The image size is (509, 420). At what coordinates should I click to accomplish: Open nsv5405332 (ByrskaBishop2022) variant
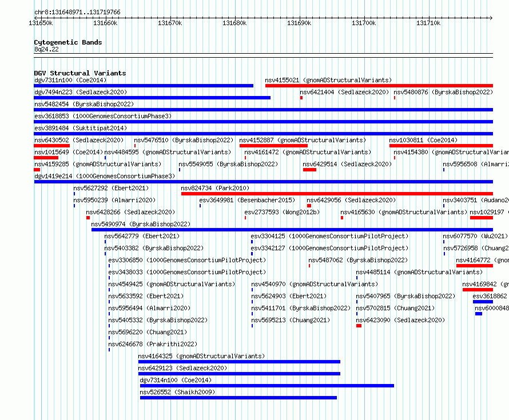[x=158, y=320]
